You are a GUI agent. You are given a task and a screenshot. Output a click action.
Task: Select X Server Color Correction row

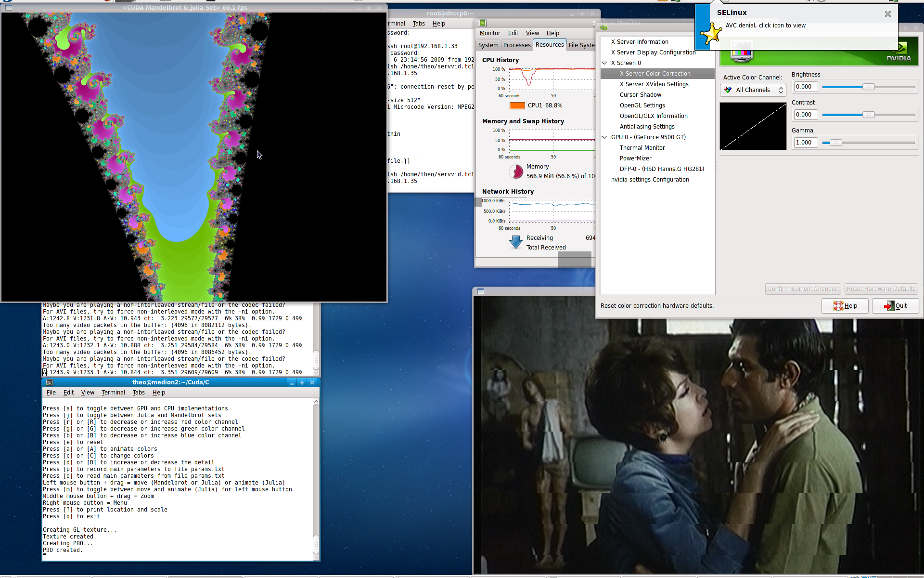(657, 74)
